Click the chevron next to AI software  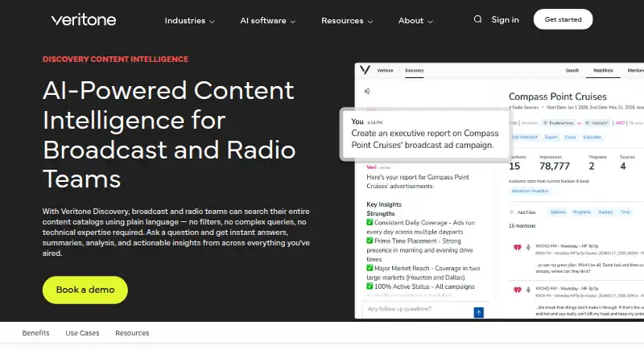click(293, 22)
